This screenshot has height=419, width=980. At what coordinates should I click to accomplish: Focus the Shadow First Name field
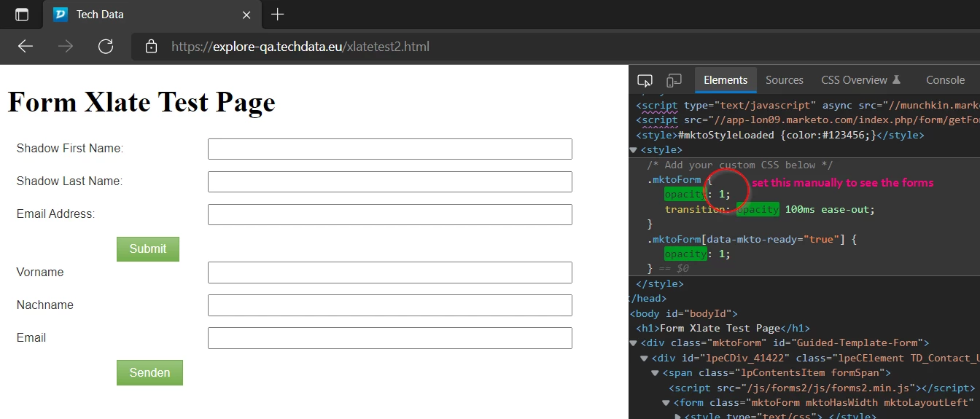point(390,149)
